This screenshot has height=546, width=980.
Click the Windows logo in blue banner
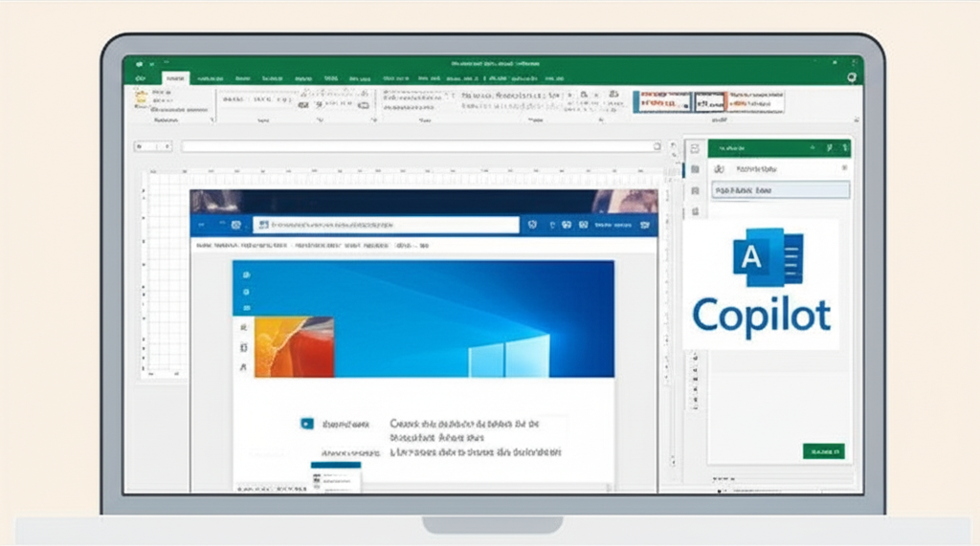point(509,356)
